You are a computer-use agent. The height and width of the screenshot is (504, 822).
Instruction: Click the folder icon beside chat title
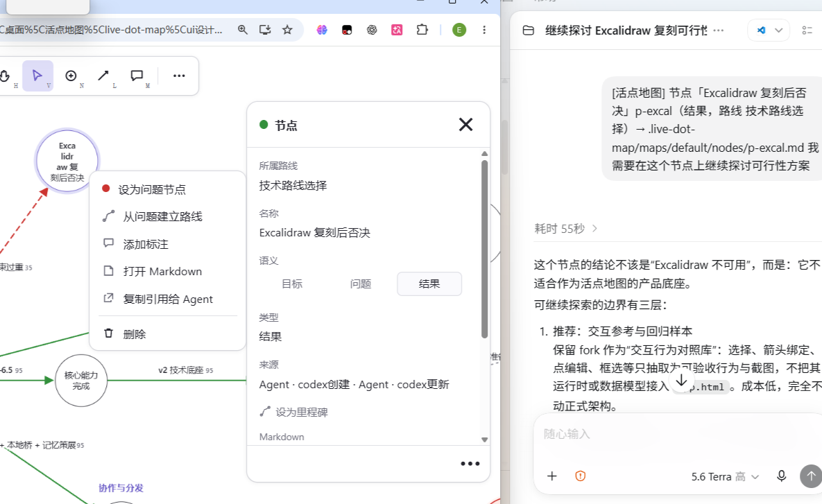[529, 31]
